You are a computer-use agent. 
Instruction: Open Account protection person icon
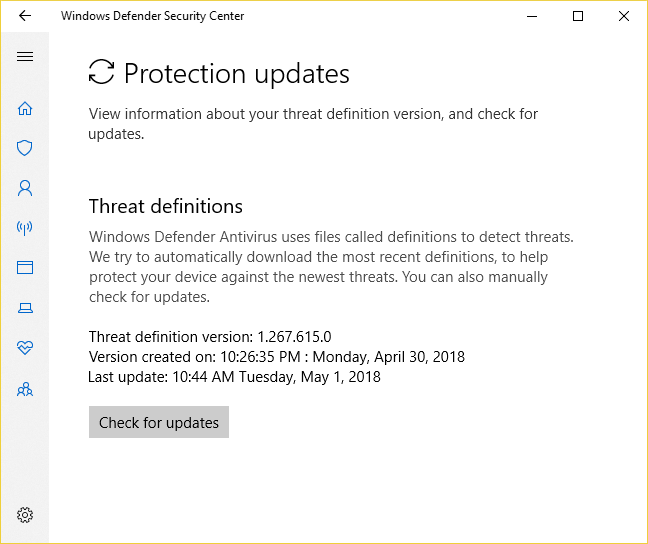25,188
